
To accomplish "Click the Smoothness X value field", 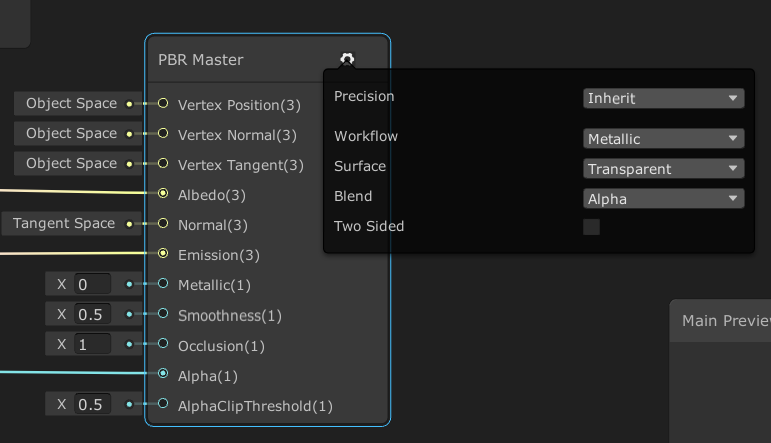I will (x=93, y=315).
